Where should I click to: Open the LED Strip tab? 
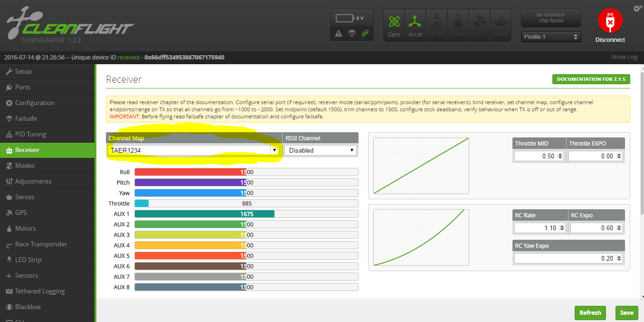point(47,260)
